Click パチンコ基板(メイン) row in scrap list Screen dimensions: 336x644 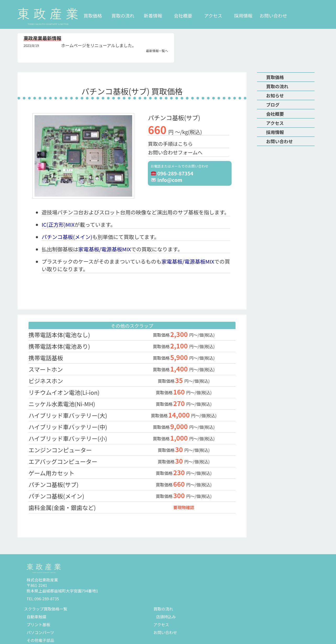pos(132,496)
